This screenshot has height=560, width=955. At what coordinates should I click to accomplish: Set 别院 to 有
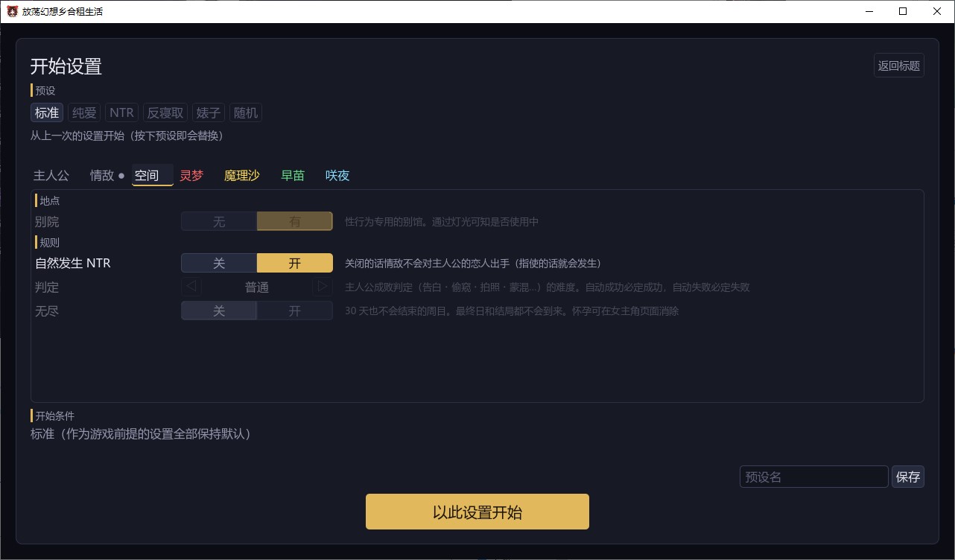click(295, 221)
